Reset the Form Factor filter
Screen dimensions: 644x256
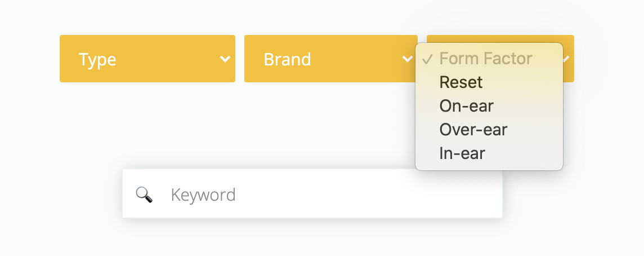[x=461, y=82]
